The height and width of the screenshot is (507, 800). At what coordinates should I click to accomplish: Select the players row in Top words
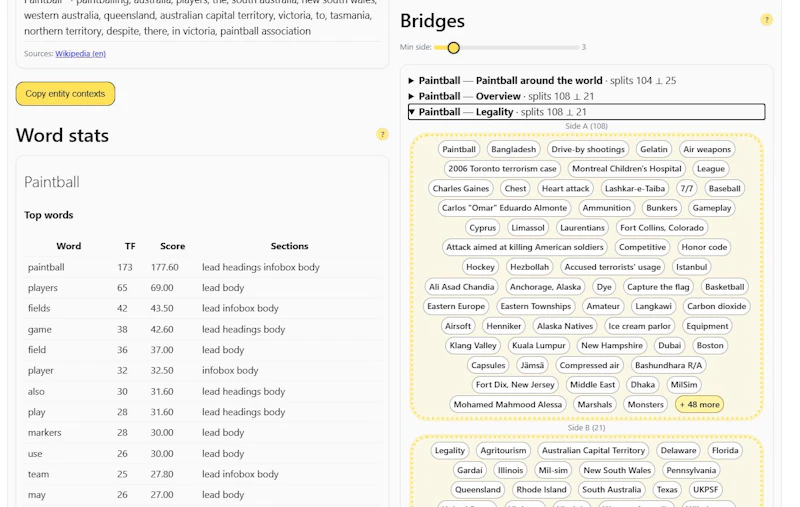point(203,288)
